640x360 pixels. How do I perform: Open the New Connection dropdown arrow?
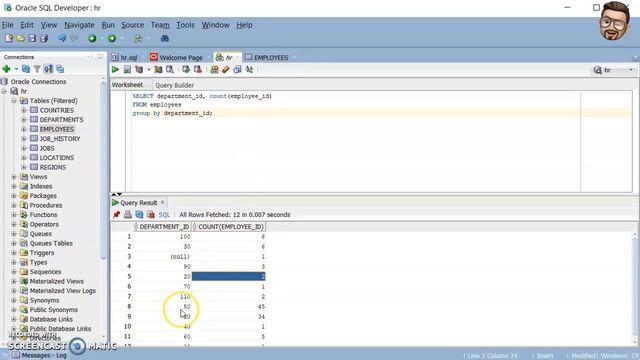click(16, 69)
